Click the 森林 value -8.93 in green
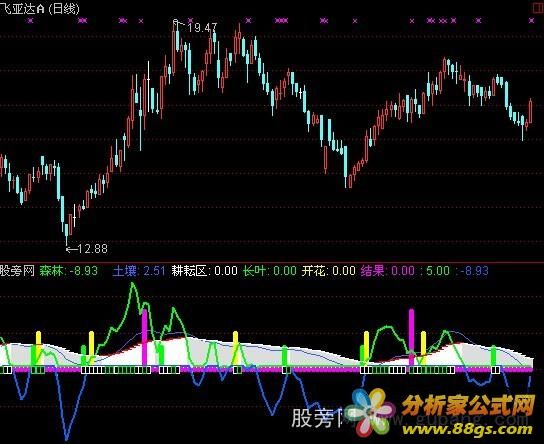Image resolution: width=544 pixels, height=444 pixels. coord(84,271)
